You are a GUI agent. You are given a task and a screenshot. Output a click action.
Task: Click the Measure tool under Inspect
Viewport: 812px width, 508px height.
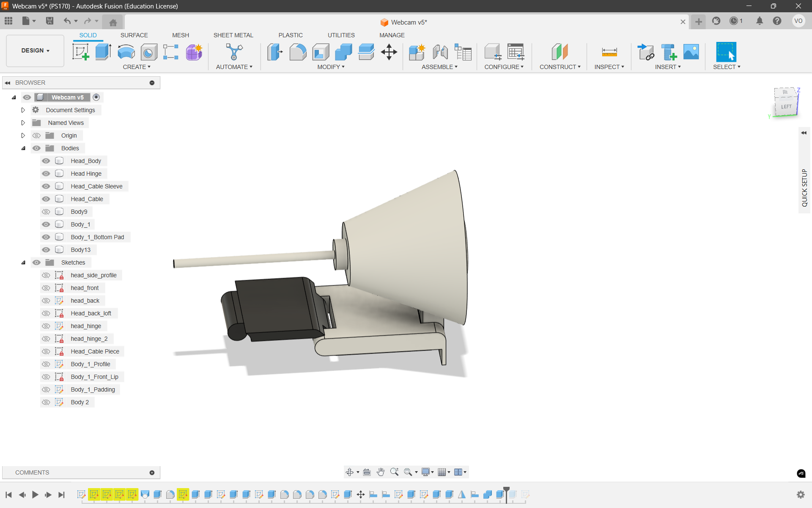tap(609, 52)
